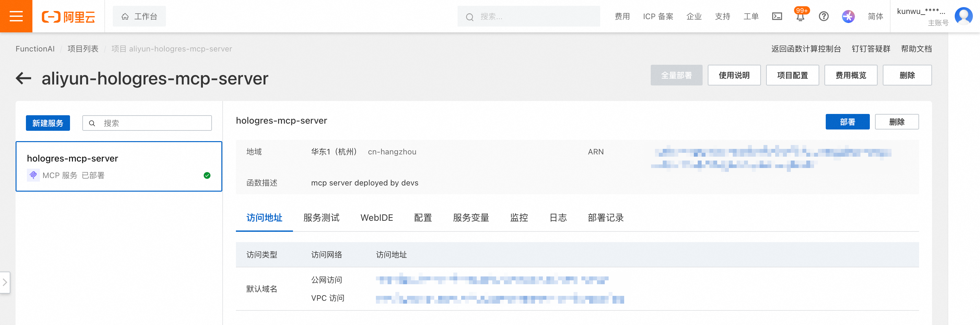This screenshot has width=980, height=325.
Task: Open the 工单 menu
Action: coord(751,16)
